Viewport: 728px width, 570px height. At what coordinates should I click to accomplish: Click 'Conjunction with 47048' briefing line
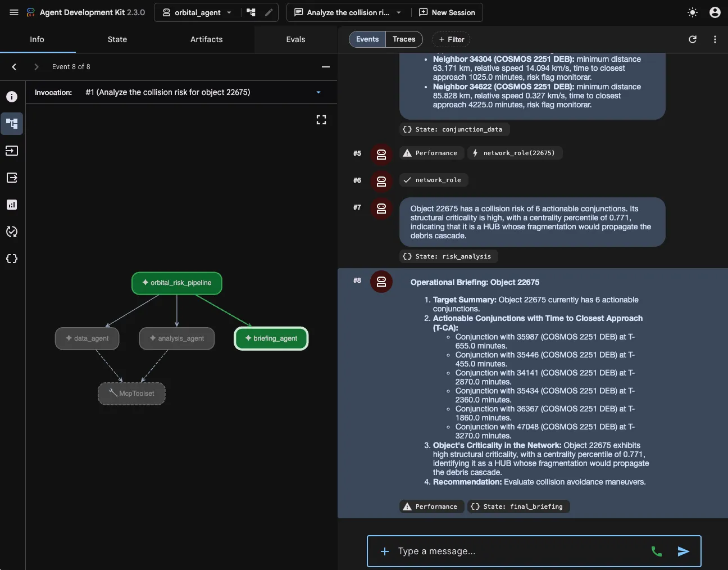[545, 431]
